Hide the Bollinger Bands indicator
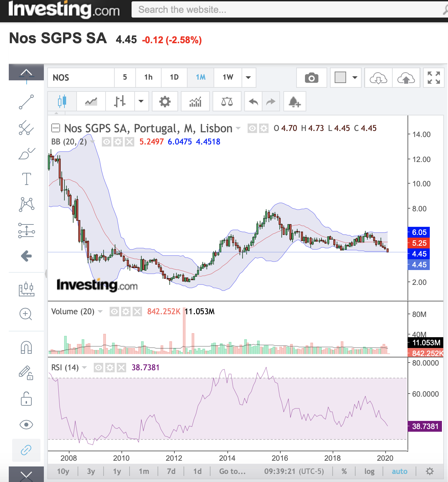The height and width of the screenshot is (482, 448). [107, 142]
